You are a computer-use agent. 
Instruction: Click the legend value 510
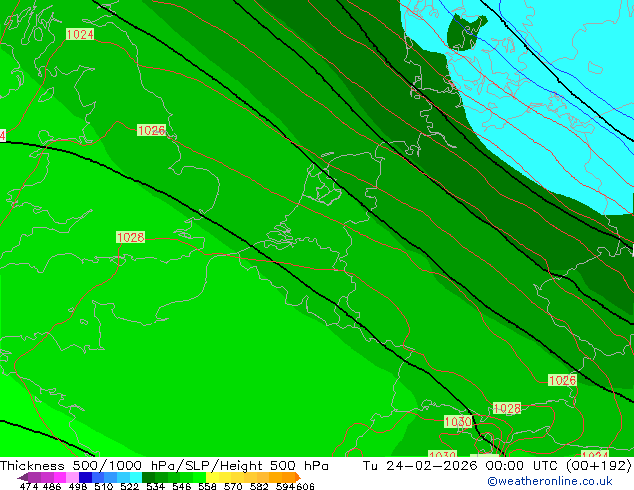point(104,486)
